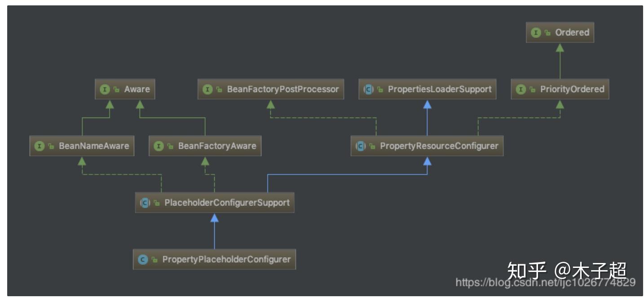
Task: Select the PropertyResourceConfigurer node label
Action: pyautogui.click(x=439, y=146)
